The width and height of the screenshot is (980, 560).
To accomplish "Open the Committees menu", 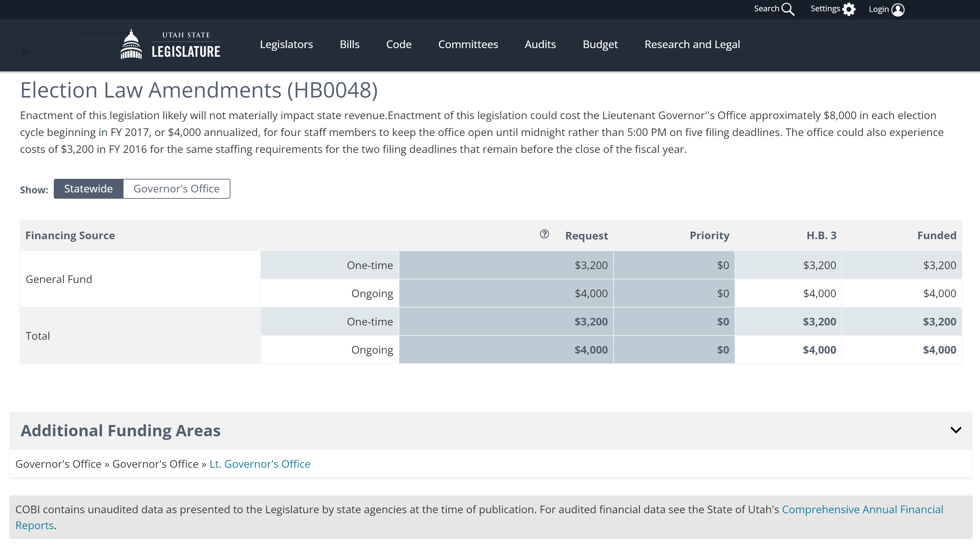I will 468,44.
